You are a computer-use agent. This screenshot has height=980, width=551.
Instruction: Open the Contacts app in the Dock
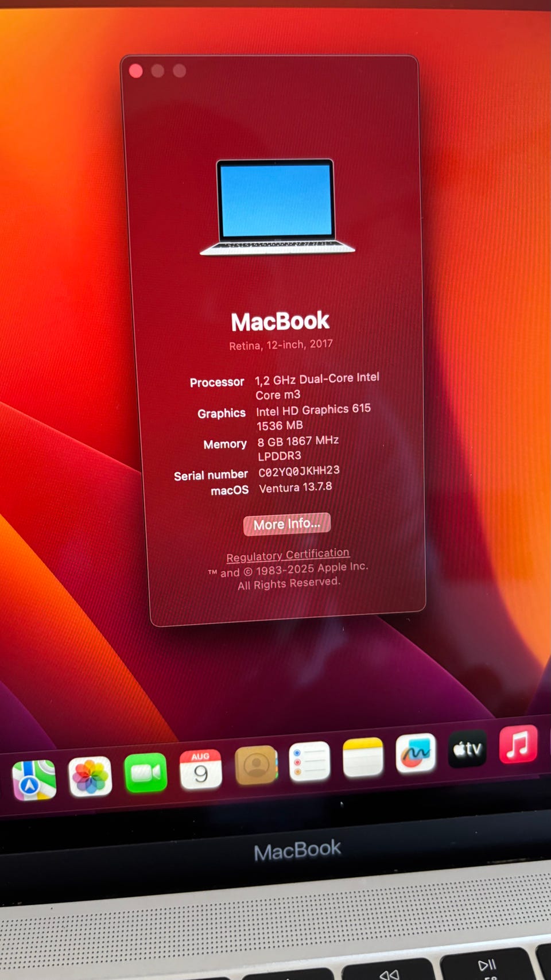point(257,765)
